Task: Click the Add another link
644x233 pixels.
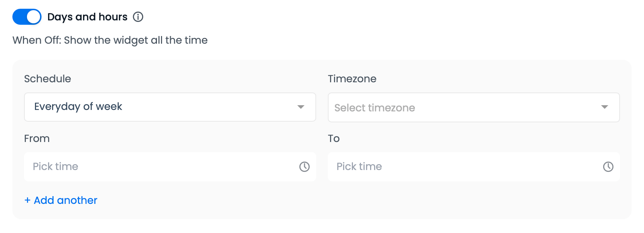Action: tap(66, 200)
